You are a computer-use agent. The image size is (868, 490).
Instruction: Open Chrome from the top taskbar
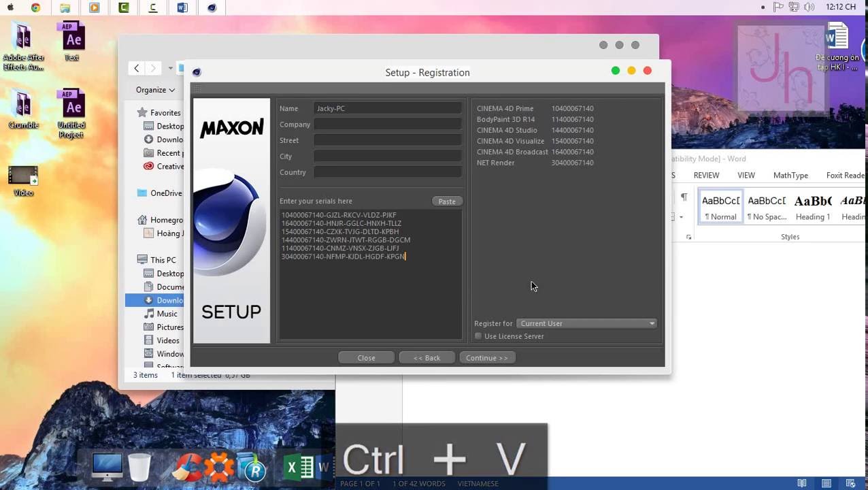pos(35,7)
